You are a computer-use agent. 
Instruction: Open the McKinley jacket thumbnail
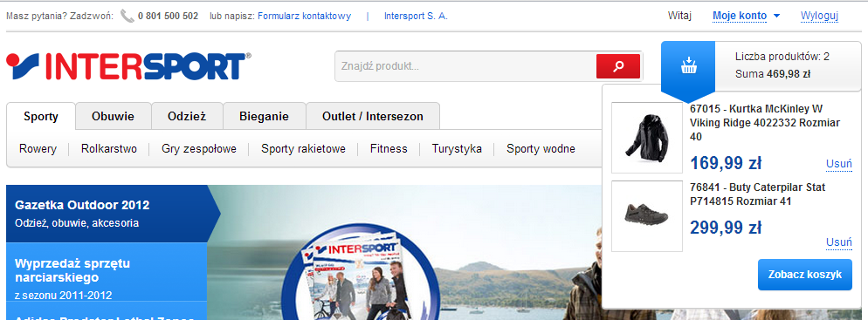(646, 138)
